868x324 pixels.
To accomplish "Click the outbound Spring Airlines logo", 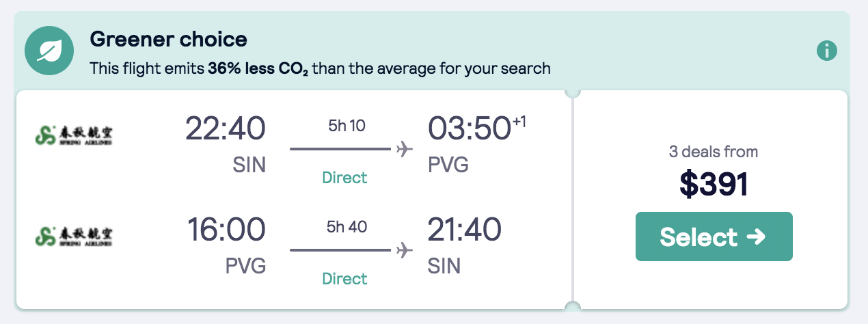I will click(74, 135).
